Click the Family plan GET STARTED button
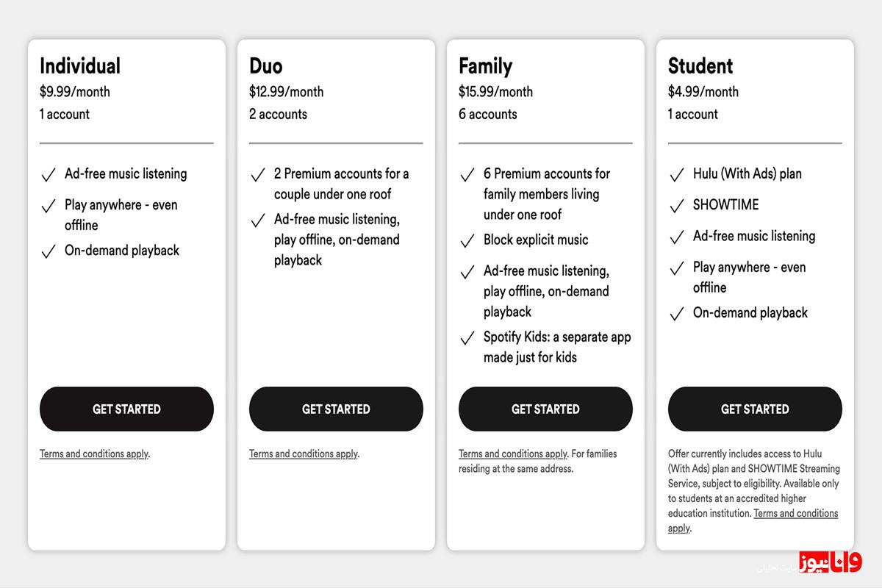Image resolution: width=882 pixels, height=588 pixels. tap(545, 409)
